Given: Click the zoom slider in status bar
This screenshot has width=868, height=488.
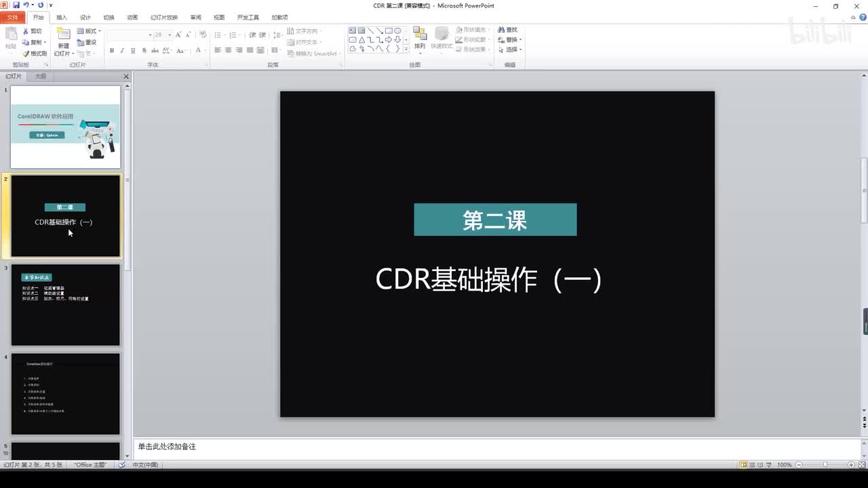Looking at the screenshot, I should [825, 465].
